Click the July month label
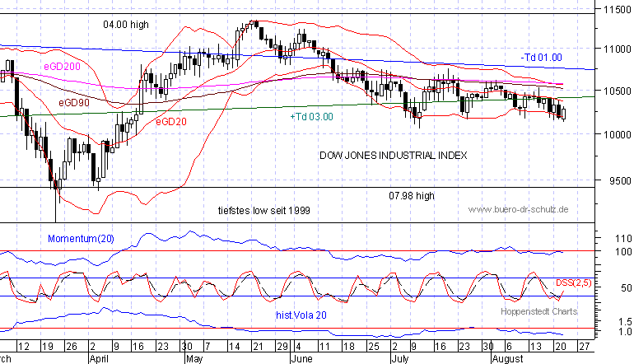 coord(401,359)
